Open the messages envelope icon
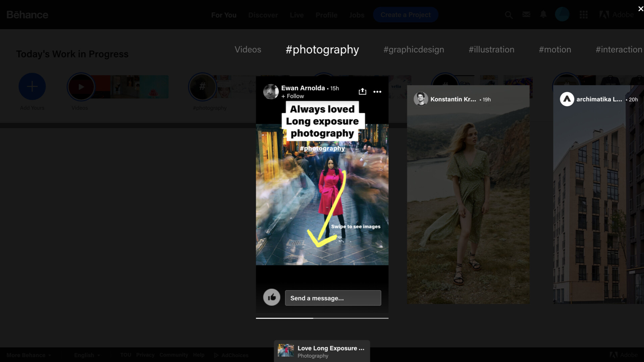This screenshot has width=644, height=362. (526, 14)
